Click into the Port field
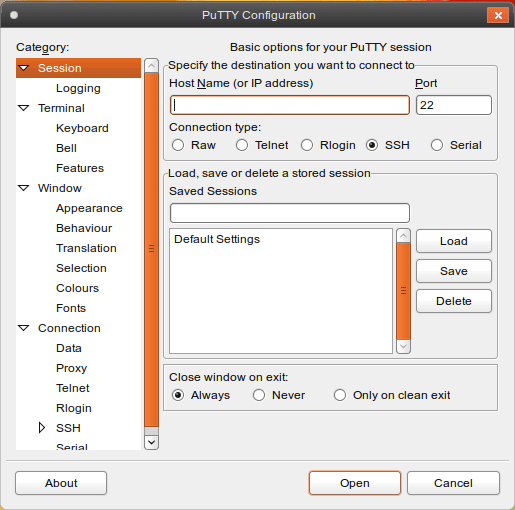Image resolution: width=515 pixels, height=510 pixels. 454,105
